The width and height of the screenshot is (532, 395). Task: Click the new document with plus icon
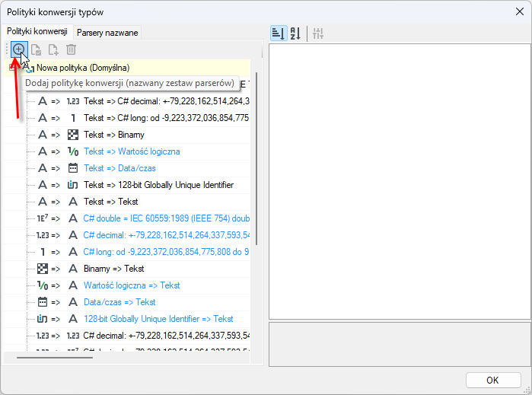53,50
